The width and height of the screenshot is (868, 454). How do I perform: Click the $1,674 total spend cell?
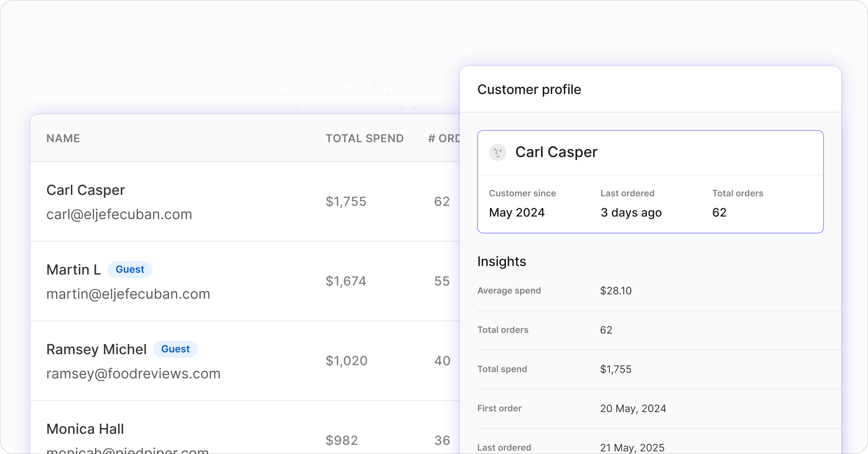(x=346, y=281)
